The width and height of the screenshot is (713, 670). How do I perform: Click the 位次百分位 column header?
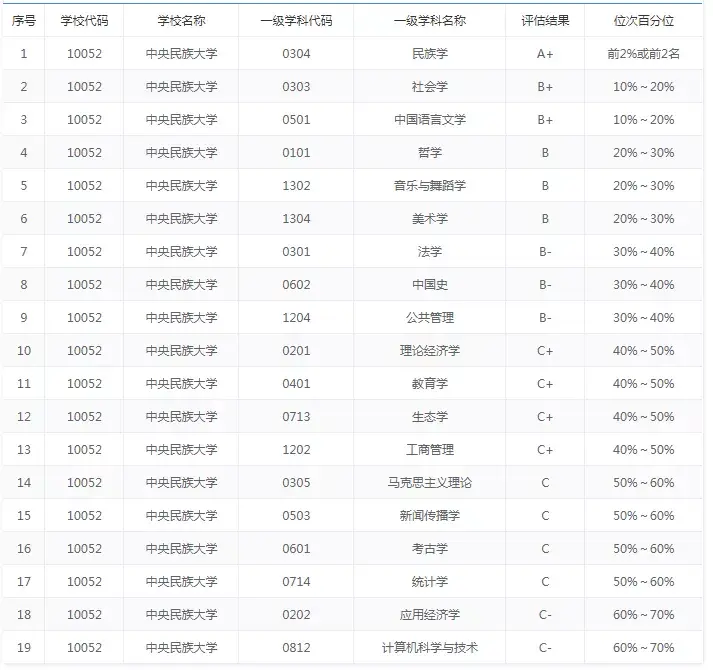(x=644, y=20)
